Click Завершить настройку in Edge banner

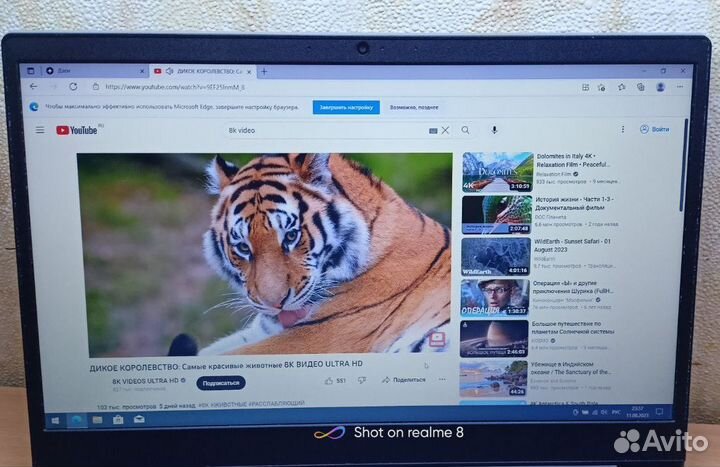pos(345,107)
